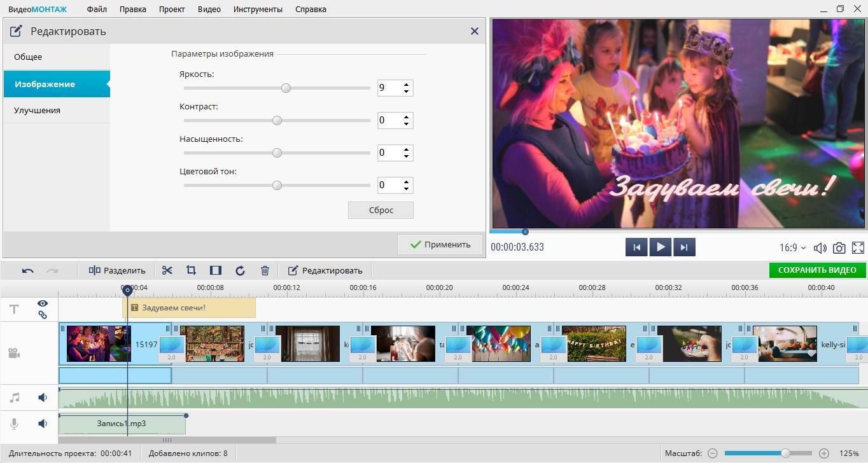Click the scissors cut icon in toolbar
This screenshot has width=868, height=463.
167,270
